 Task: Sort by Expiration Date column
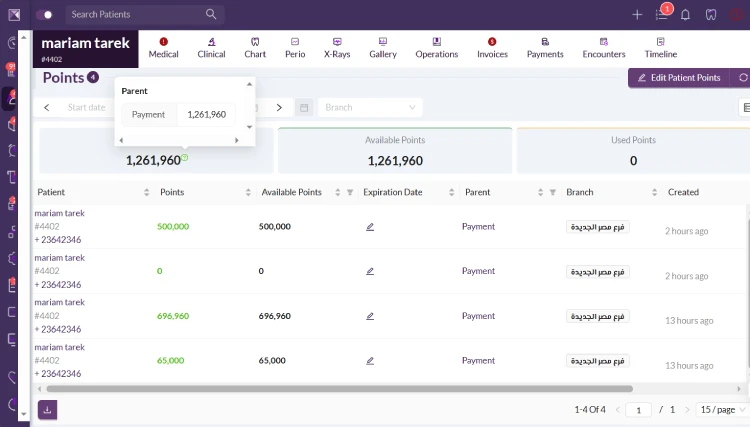pyautogui.click(x=451, y=192)
